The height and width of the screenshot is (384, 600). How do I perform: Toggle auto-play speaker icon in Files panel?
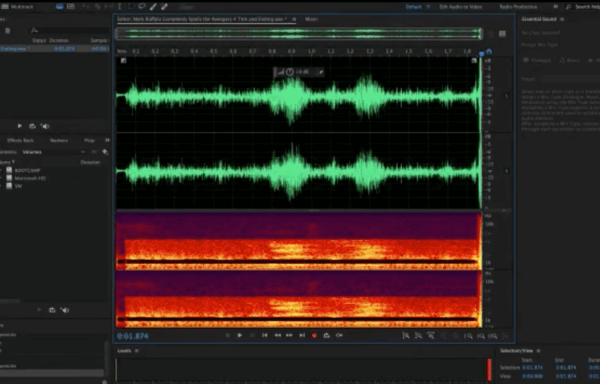tap(45, 126)
